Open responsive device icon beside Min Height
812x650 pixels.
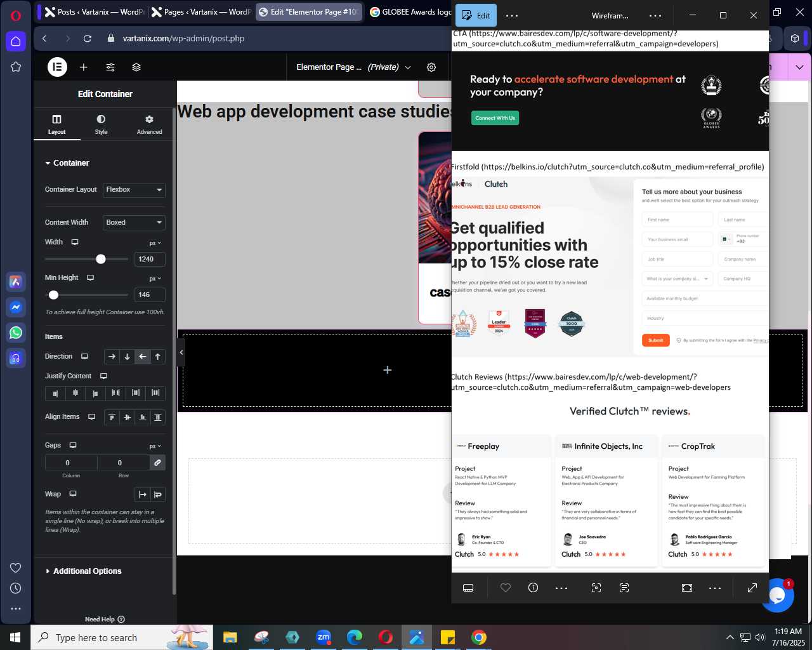click(x=90, y=278)
